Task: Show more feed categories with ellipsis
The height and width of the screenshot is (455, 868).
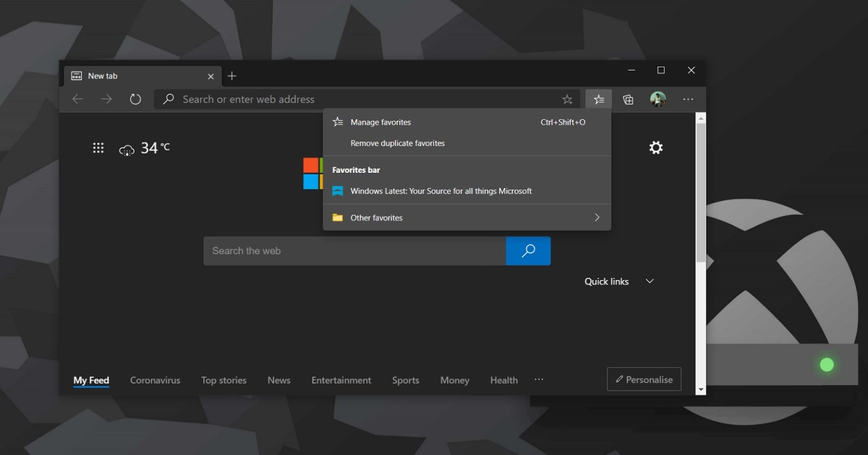Action: click(539, 379)
